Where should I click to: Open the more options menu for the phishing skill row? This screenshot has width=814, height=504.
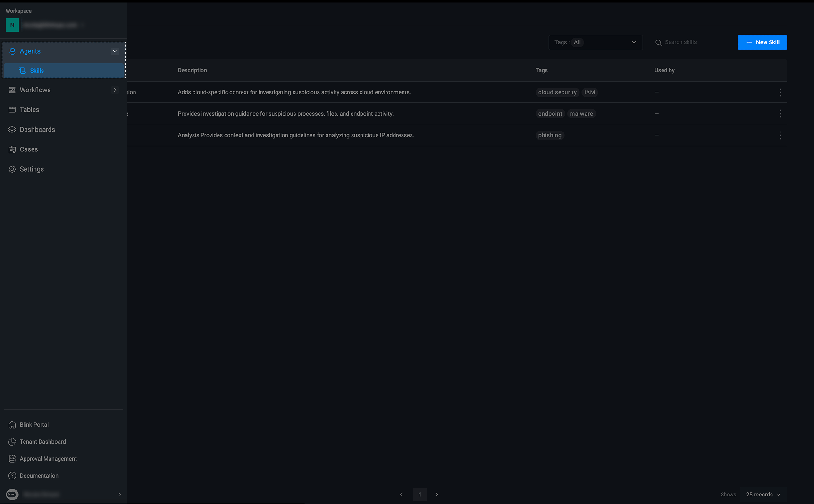(x=780, y=135)
